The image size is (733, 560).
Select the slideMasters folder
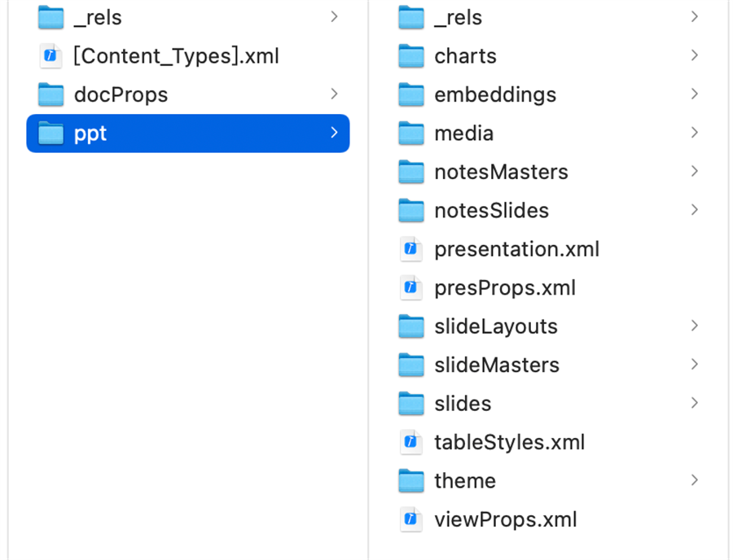pyautogui.click(x=496, y=365)
